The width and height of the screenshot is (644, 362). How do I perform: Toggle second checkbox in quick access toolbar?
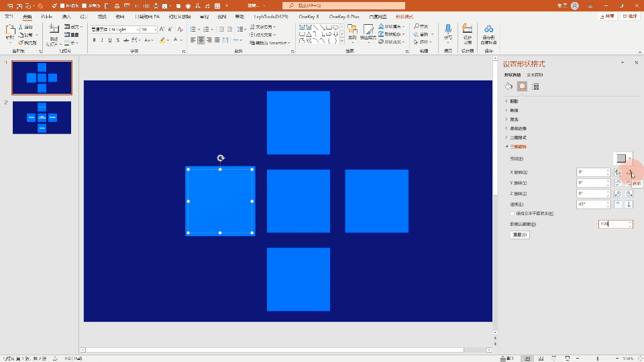(x=85, y=6)
